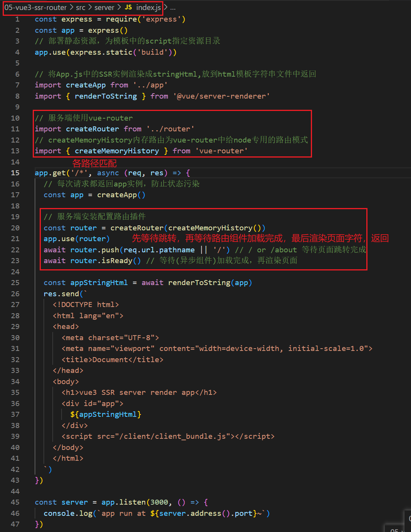
Task: Open the ellipsis symbol breadcrumb after index.js
Action: pos(173,8)
